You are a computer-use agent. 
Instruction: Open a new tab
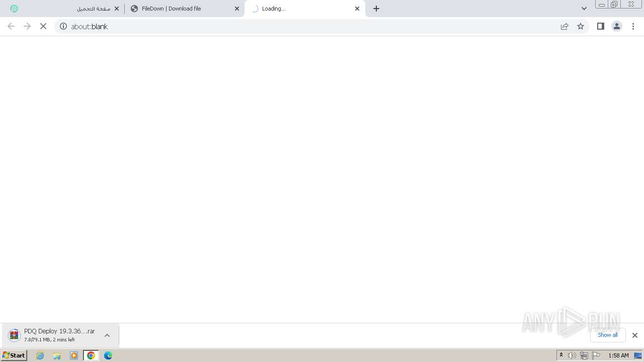pyautogui.click(x=376, y=9)
